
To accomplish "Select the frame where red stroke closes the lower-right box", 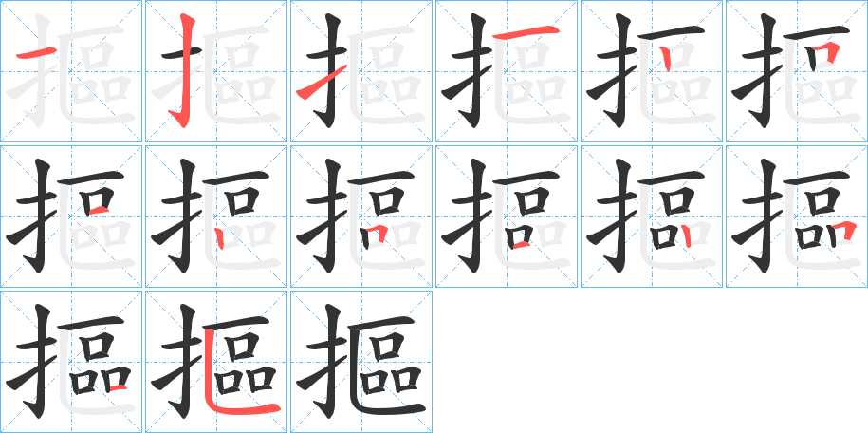I will (71, 362).
